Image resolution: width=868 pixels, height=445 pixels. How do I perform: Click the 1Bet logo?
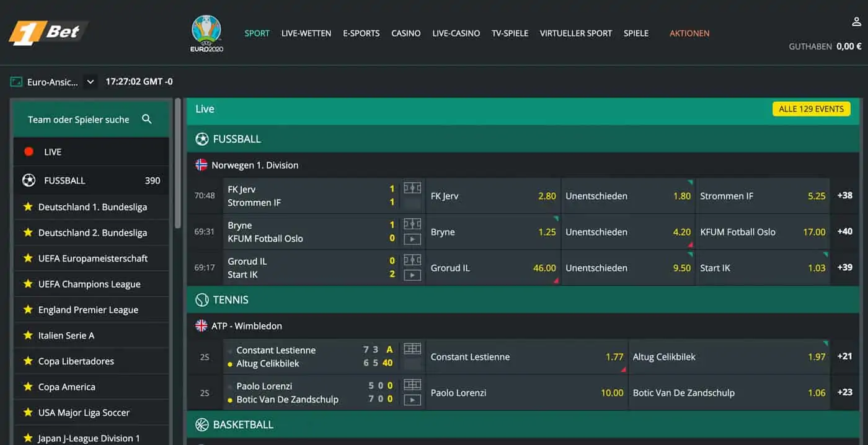point(48,33)
